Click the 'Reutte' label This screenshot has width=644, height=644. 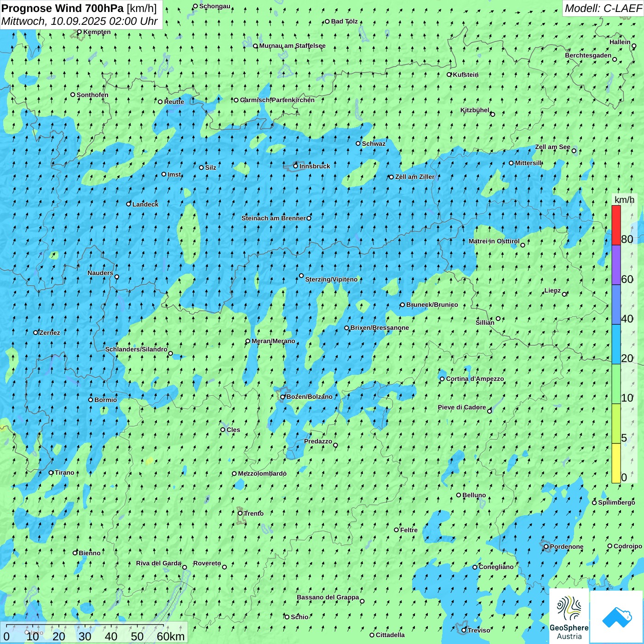[x=174, y=102]
